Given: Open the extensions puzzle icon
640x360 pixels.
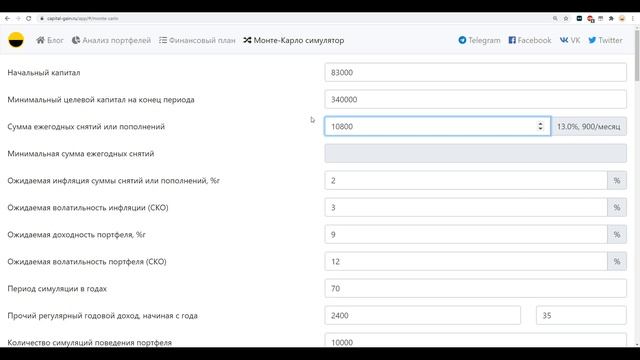Looking at the screenshot, I should 611,18.
